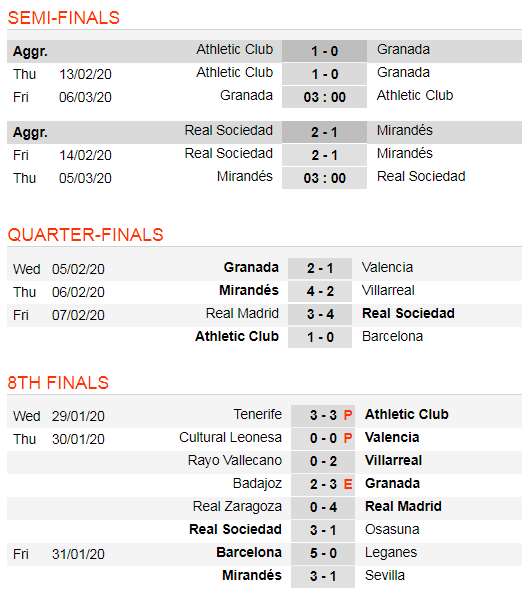Click the 8TH FINALS section heading

(58, 383)
